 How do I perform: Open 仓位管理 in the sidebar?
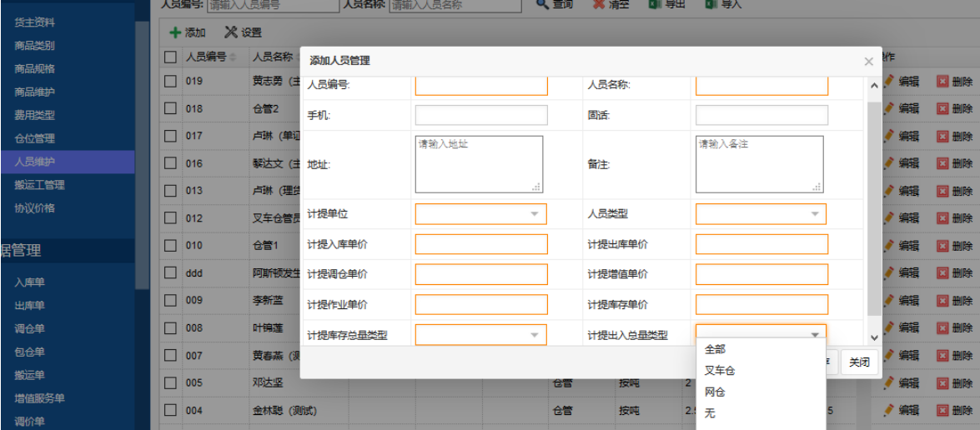[x=34, y=138]
